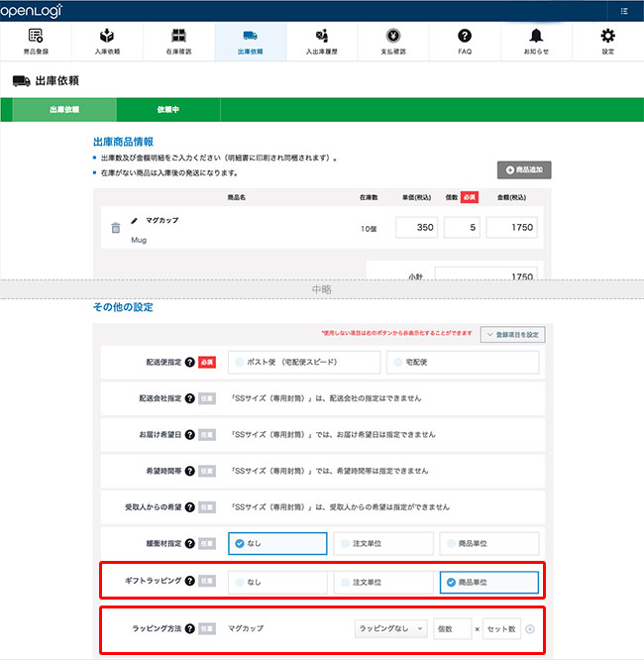This screenshot has height=660, width=644.
Task: Click the 個数 field showing 5
Action: pyautogui.click(x=462, y=227)
